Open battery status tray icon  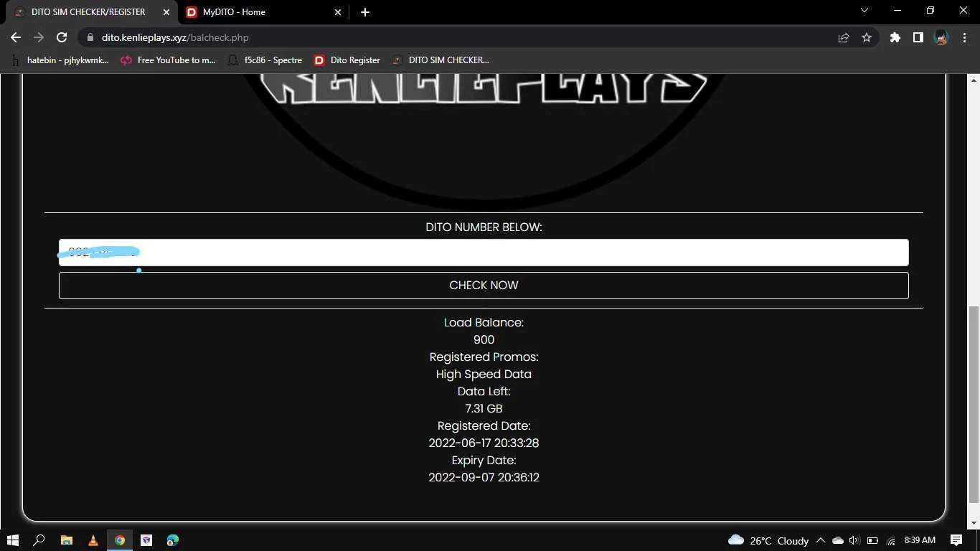tap(872, 540)
